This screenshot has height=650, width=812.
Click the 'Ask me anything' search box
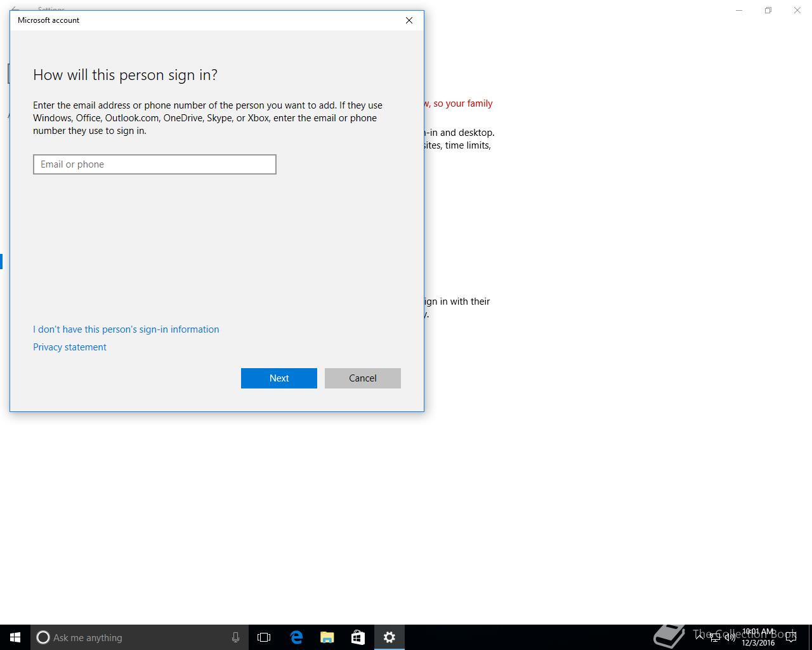point(138,637)
